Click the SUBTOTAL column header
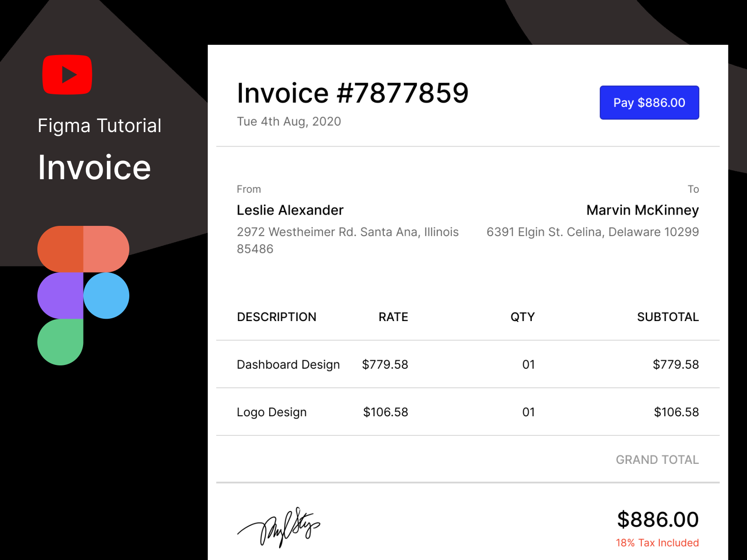747x560 pixels. coord(668,317)
